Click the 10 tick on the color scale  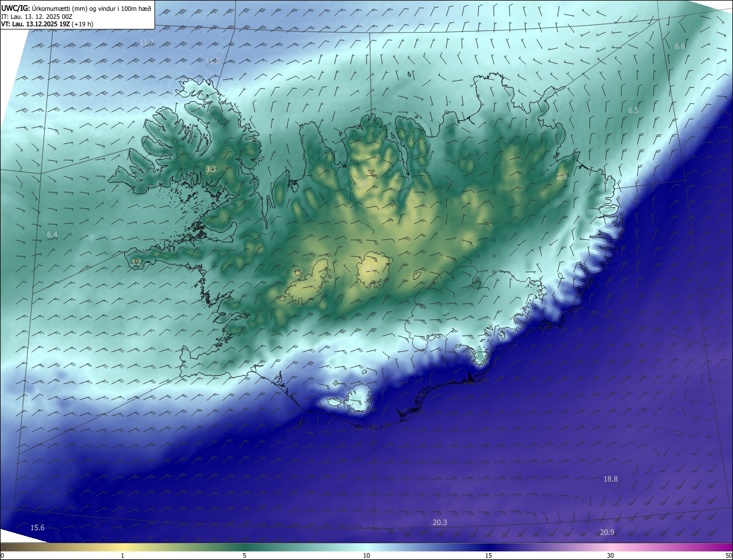pos(366,555)
